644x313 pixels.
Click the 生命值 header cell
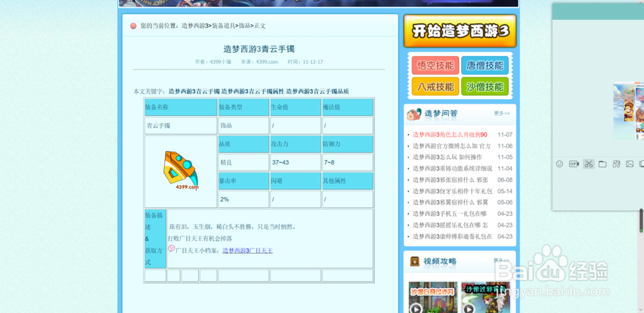(296, 107)
